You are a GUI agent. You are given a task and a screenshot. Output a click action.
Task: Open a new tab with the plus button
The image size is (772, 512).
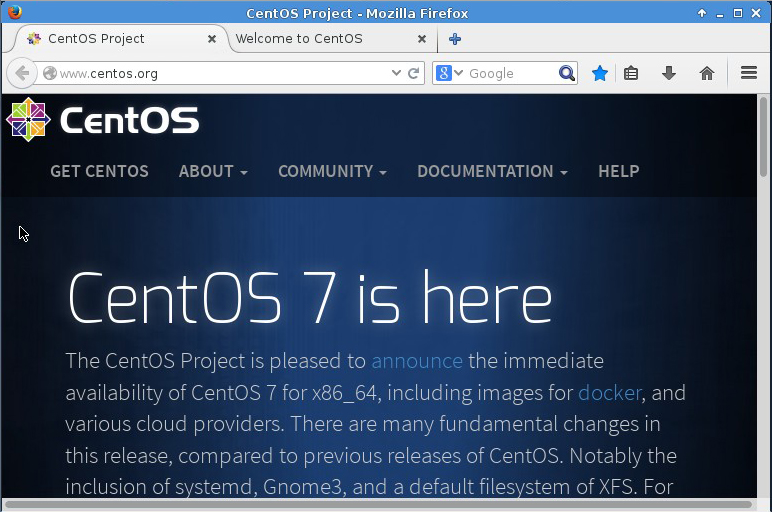(455, 39)
